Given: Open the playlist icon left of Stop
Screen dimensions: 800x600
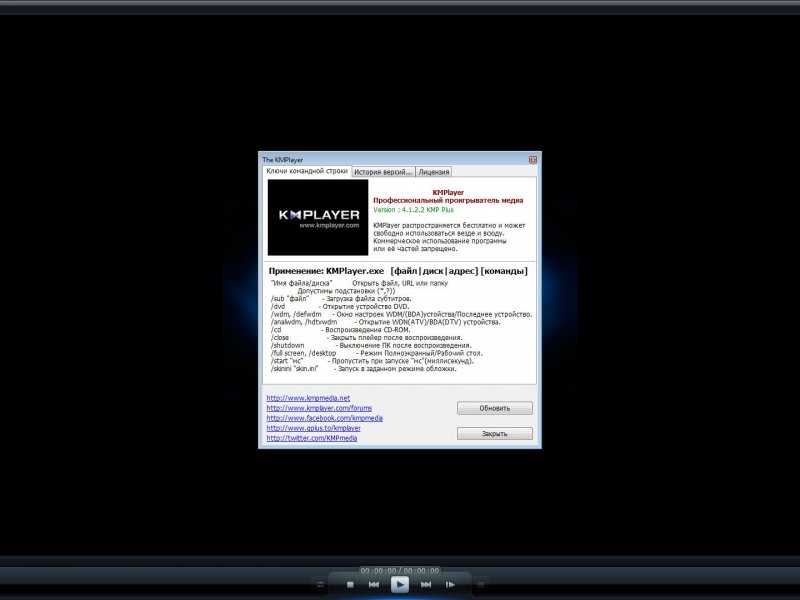Looking at the screenshot, I should click(320, 585).
